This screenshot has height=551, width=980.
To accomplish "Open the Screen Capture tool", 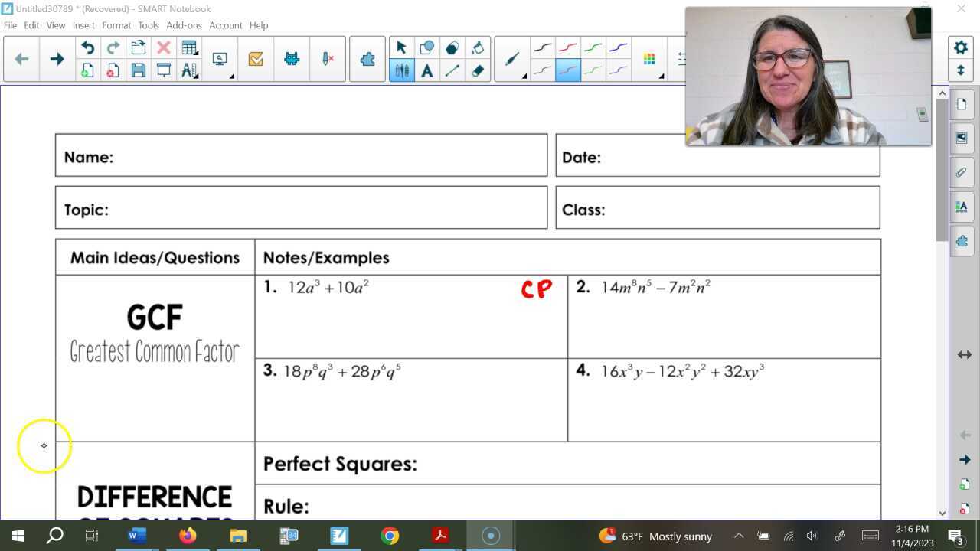I will (220, 58).
